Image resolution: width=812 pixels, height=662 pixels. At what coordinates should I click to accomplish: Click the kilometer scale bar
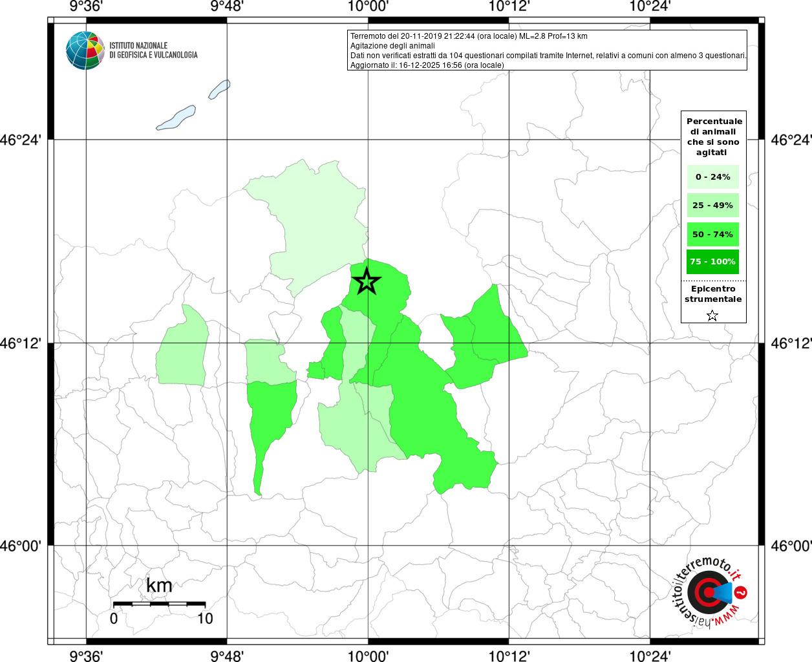pos(159,604)
